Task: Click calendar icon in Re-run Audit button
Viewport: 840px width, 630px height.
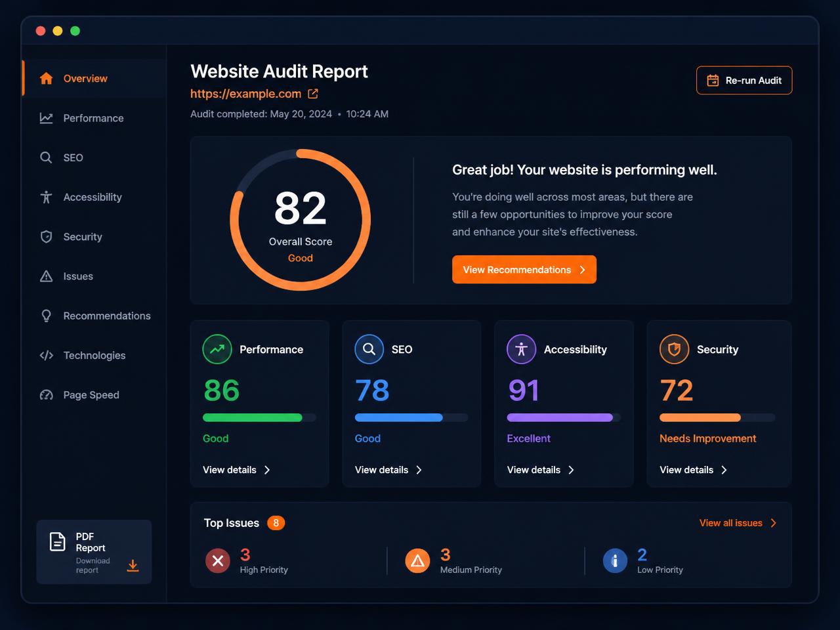Action: 713,81
